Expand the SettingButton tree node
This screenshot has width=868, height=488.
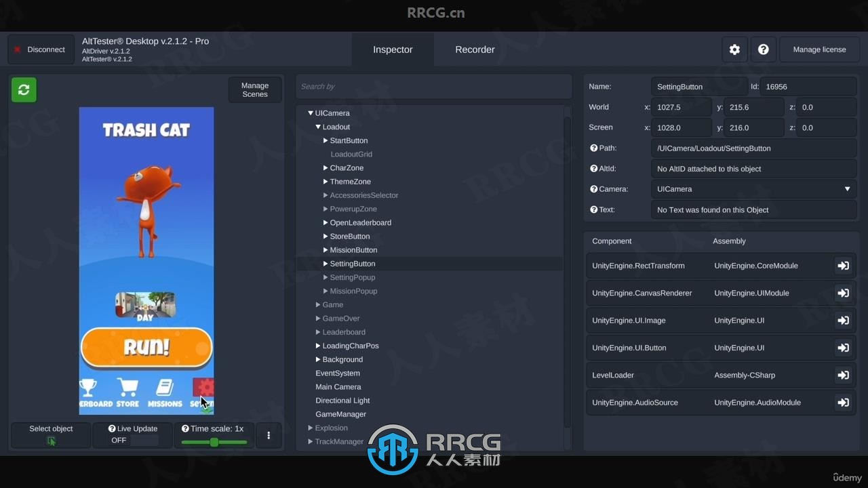325,264
